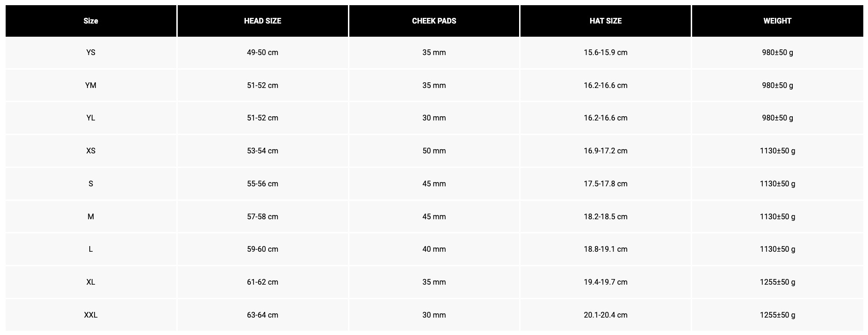Click the HEAD SIZE column header
The image size is (868, 335).
(262, 21)
